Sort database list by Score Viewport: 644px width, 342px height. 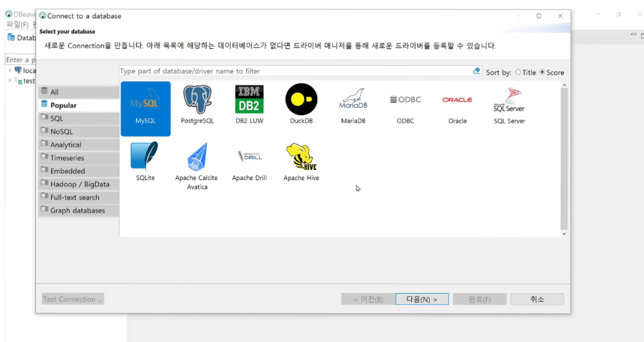[552, 73]
